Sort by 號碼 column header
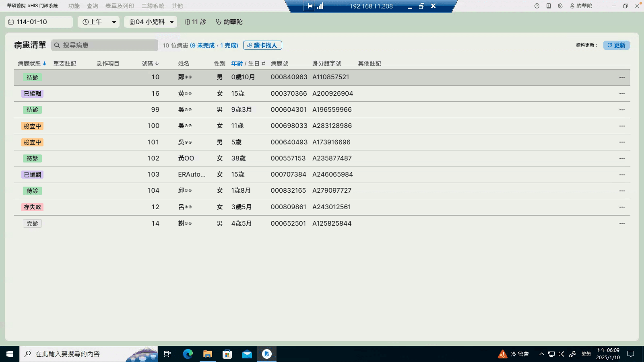Image resolution: width=644 pixels, height=362 pixels. (150, 64)
